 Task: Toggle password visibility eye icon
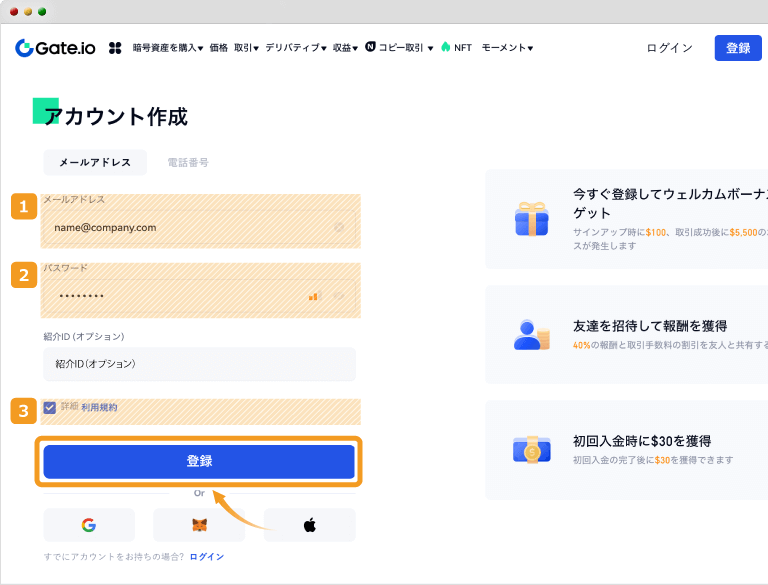(339, 296)
